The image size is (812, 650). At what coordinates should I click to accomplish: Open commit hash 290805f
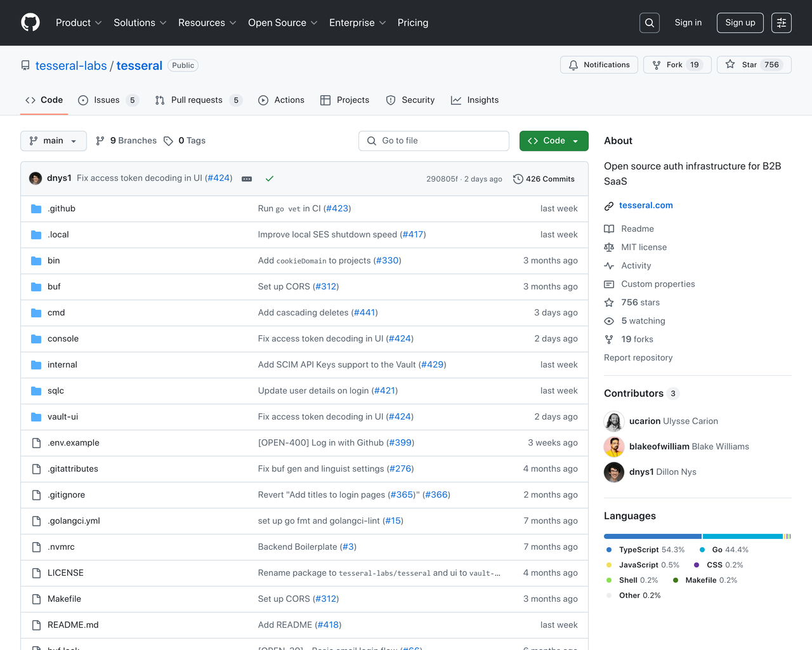click(442, 179)
